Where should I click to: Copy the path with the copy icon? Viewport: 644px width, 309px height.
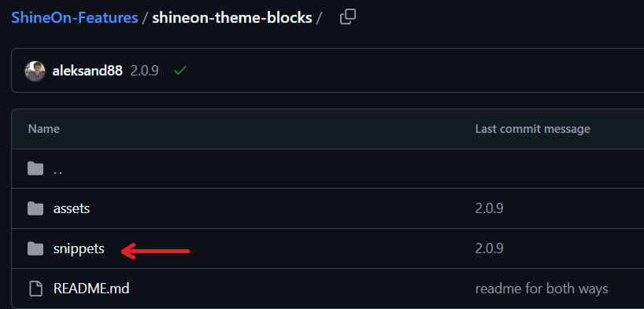(348, 17)
